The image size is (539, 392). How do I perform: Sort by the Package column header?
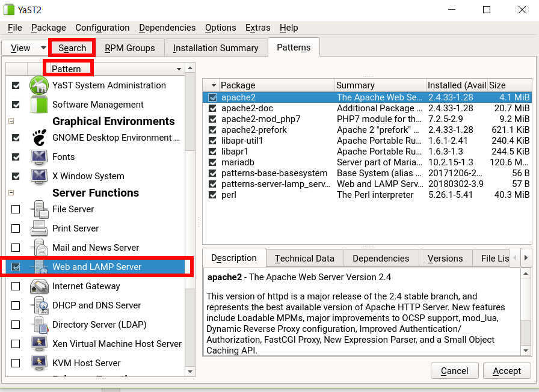point(277,85)
